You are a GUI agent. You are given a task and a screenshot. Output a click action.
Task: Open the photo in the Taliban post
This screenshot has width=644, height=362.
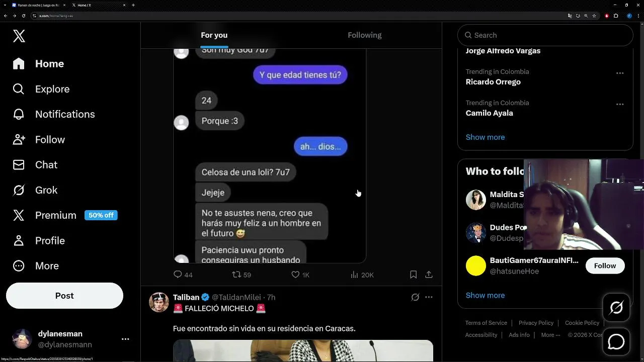tap(303, 351)
